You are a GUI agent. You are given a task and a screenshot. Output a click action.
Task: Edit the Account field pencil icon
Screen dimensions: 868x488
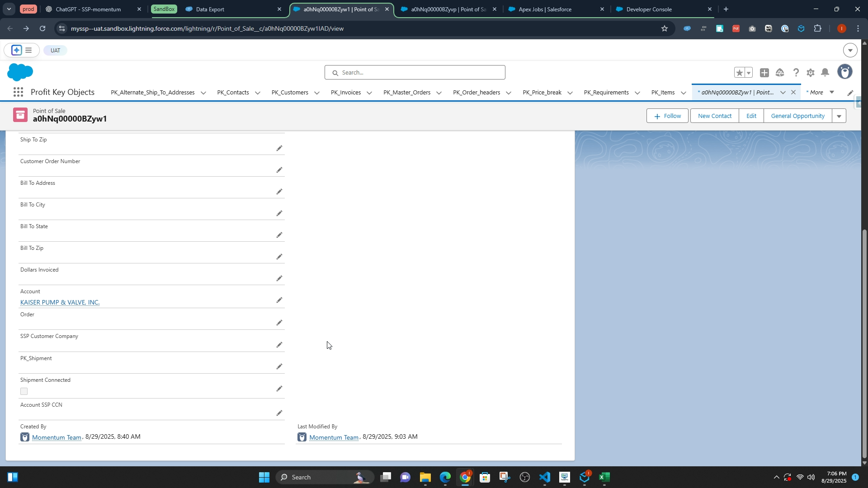coord(279,300)
